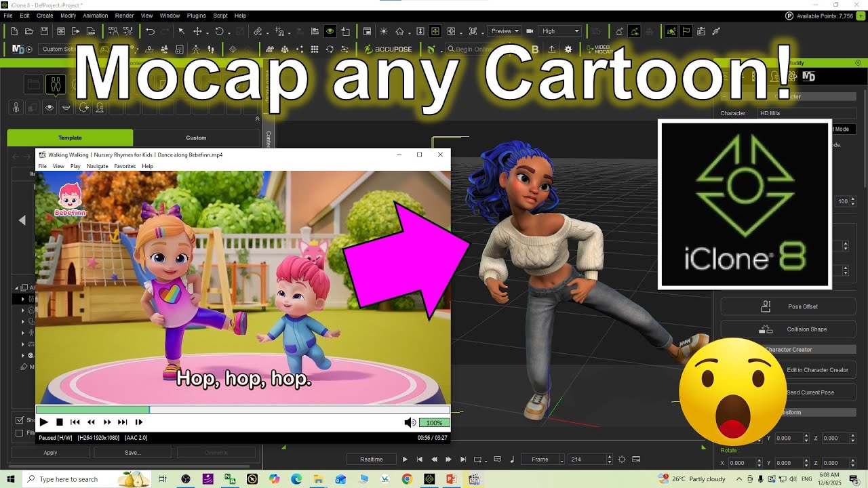This screenshot has width=868, height=488.
Task: Click Stop in the media player window
Action: [x=60, y=422]
